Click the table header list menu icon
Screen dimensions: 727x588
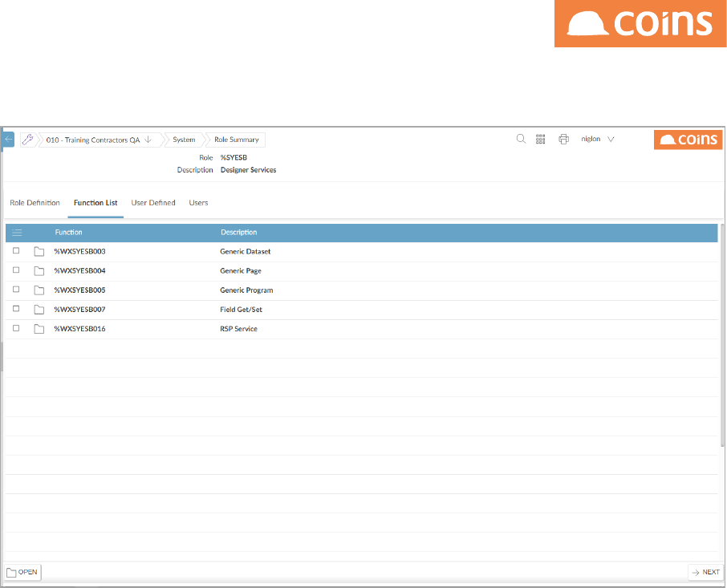pyautogui.click(x=17, y=233)
